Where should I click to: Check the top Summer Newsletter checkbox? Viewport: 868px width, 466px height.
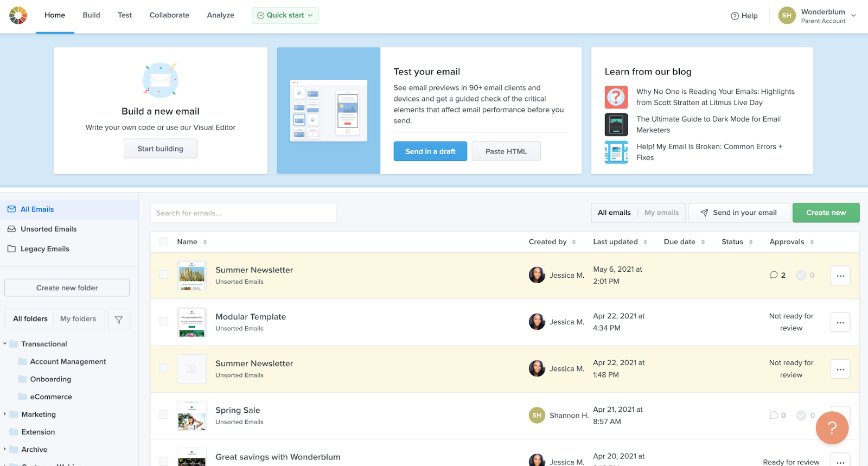click(x=164, y=275)
